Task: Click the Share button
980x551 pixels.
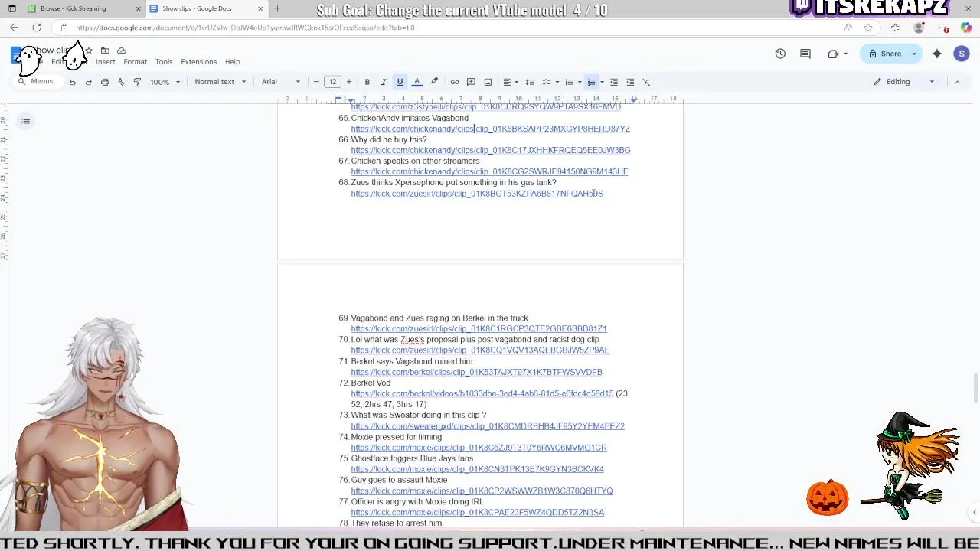Action: (884, 54)
